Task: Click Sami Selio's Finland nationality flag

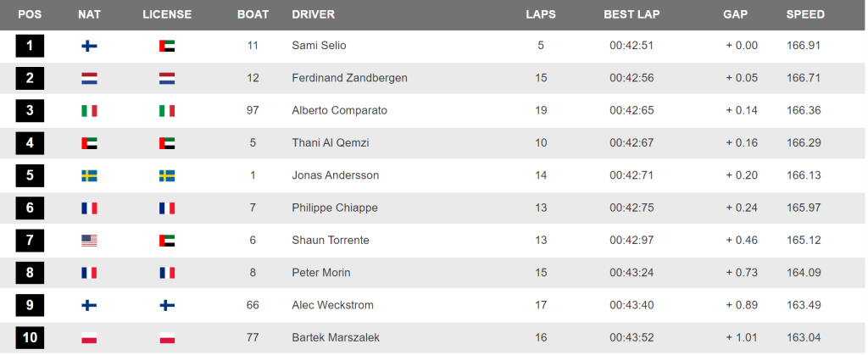Action: [89, 46]
